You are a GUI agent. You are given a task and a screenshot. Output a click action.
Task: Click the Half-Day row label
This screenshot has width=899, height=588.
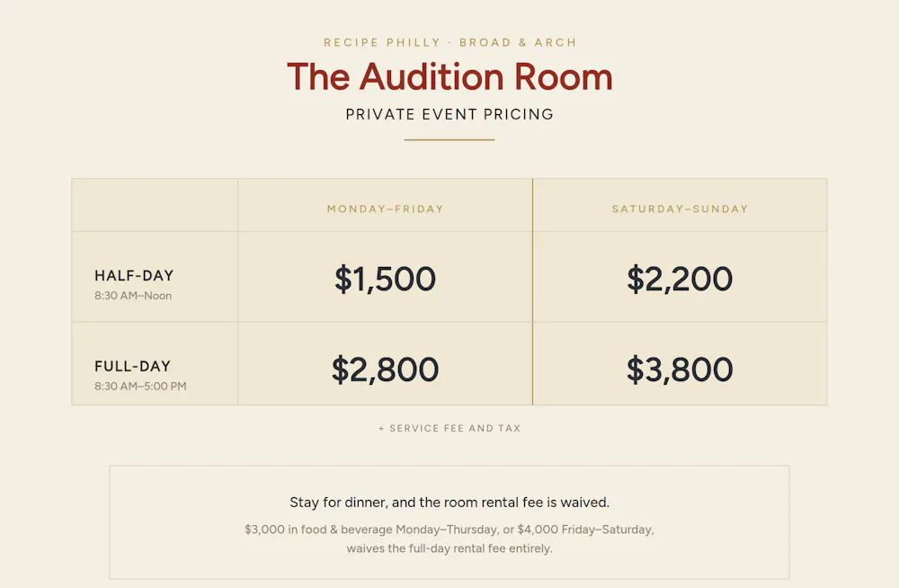134,275
